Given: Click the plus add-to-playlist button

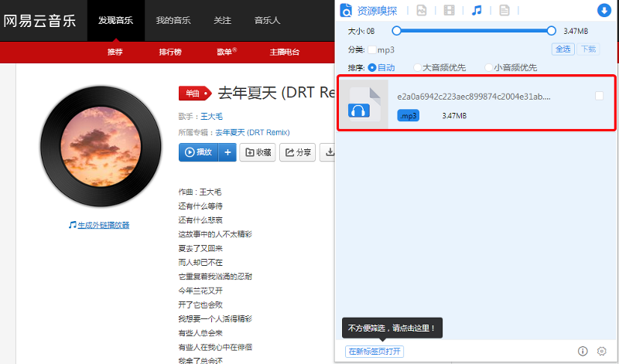Looking at the screenshot, I should click(227, 152).
